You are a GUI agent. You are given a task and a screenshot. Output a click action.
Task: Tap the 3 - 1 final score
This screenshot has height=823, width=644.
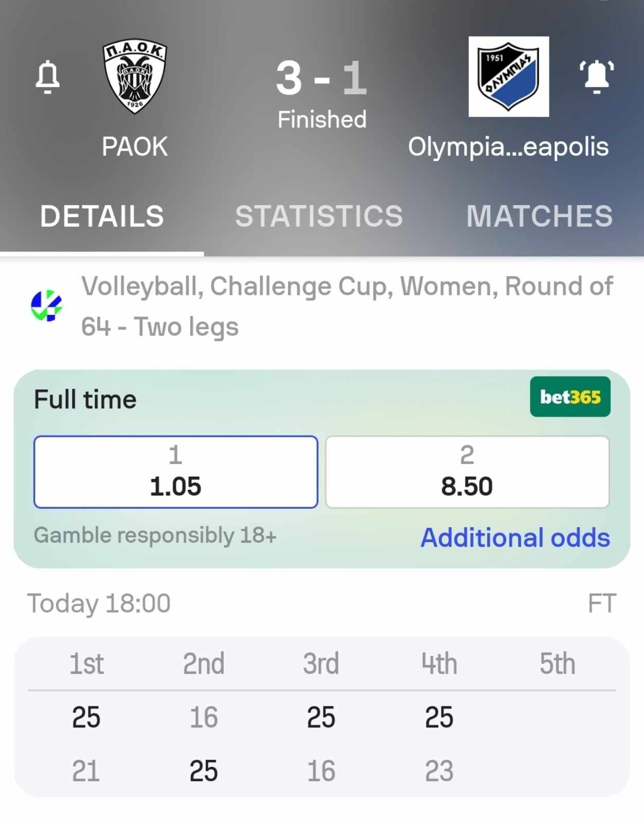click(321, 78)
